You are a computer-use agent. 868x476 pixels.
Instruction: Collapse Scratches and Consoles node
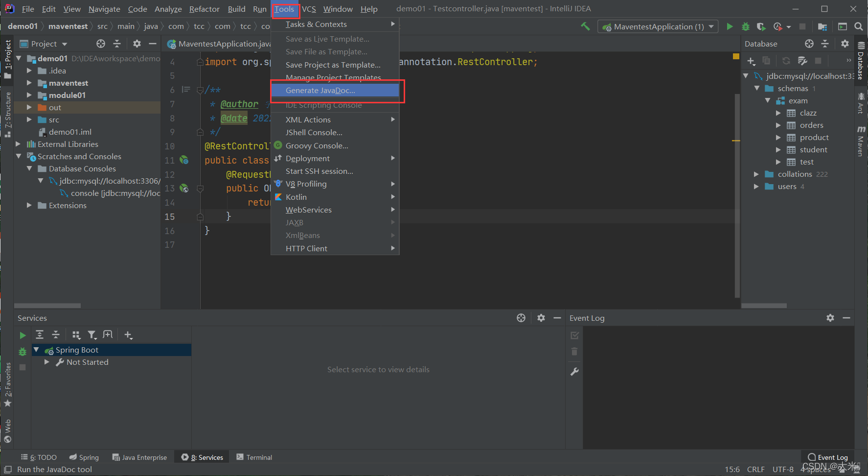[18, 156]
